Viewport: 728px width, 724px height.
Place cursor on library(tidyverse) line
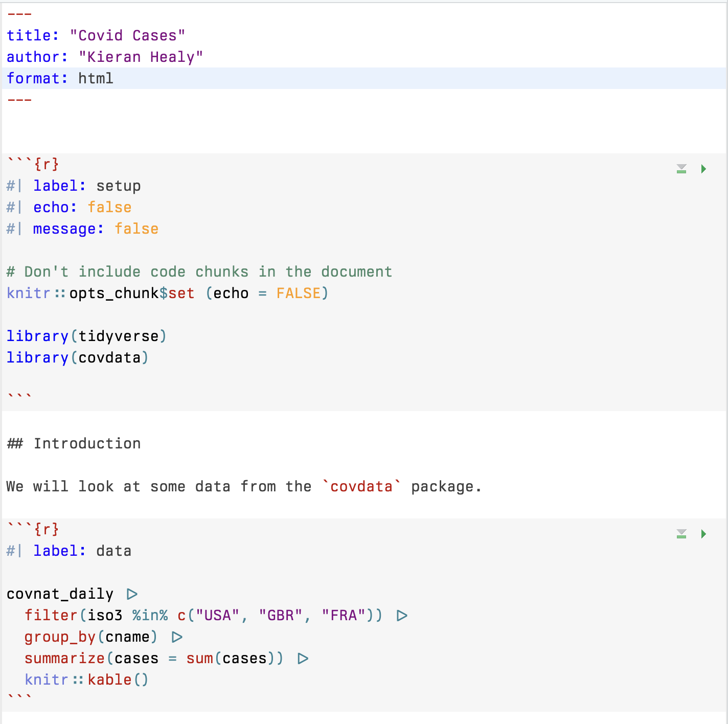87,336
